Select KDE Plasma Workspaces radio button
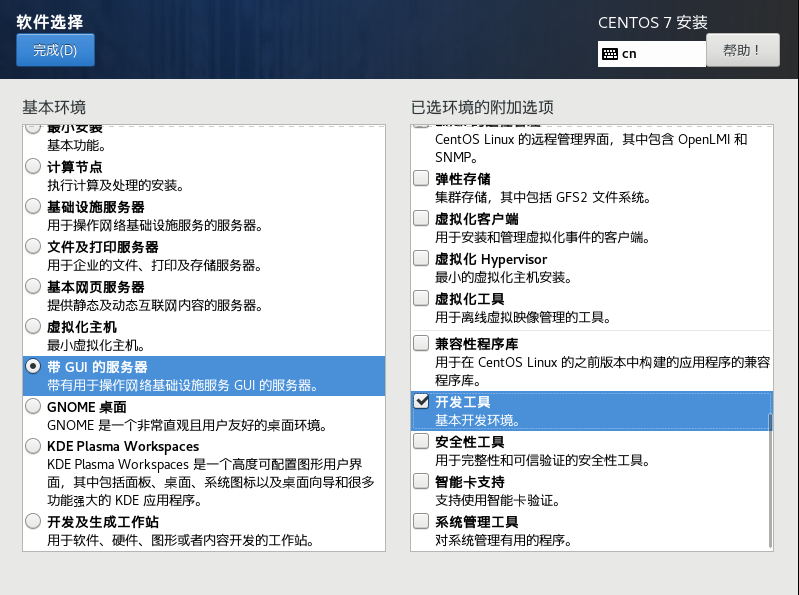 point(33,446)
